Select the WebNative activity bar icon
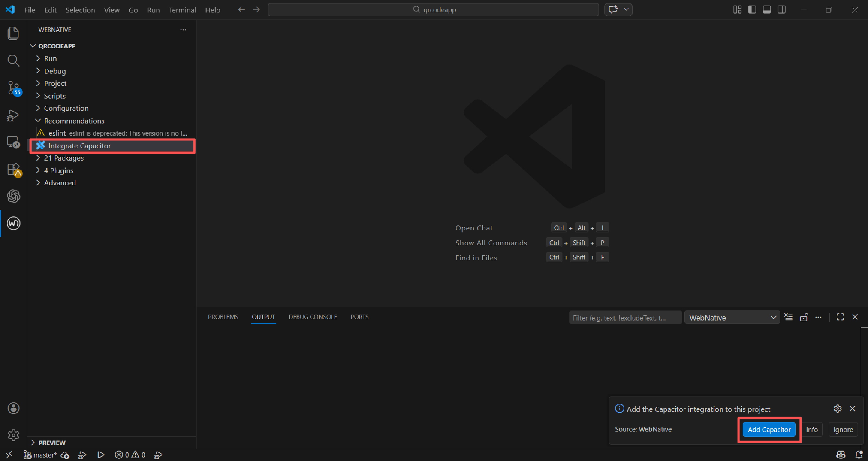This screenshot has width=868, height=461. [x=14, y=223]
